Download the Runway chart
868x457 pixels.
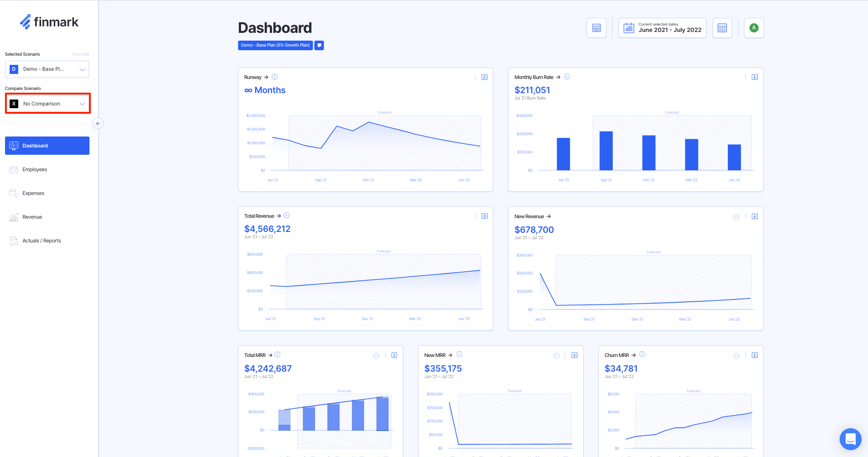(484, 77)
